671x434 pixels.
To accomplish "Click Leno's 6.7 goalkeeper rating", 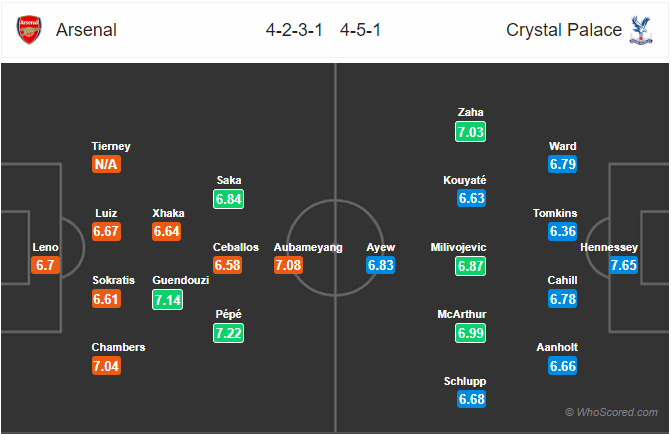I will pyautogui.click(x=45, y=265).
